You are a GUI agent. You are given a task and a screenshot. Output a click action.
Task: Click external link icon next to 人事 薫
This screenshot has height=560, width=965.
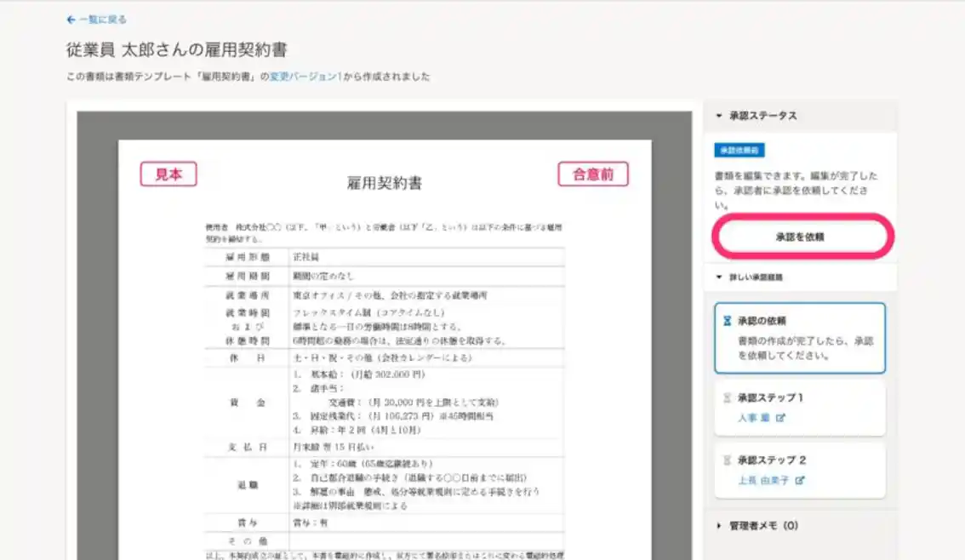coord(781,418)
